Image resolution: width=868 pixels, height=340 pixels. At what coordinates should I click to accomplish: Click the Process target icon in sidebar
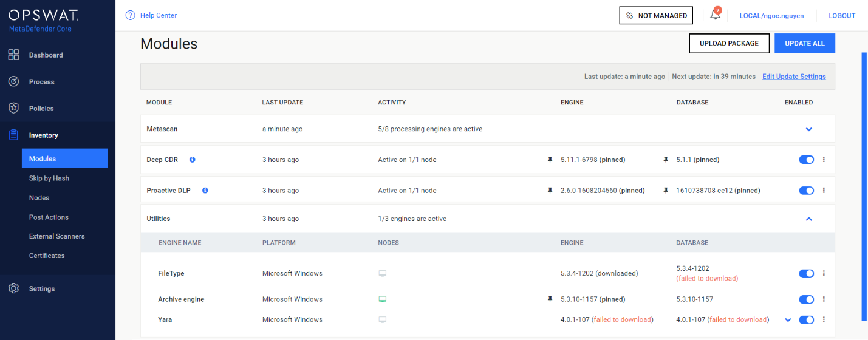(13, 81)
